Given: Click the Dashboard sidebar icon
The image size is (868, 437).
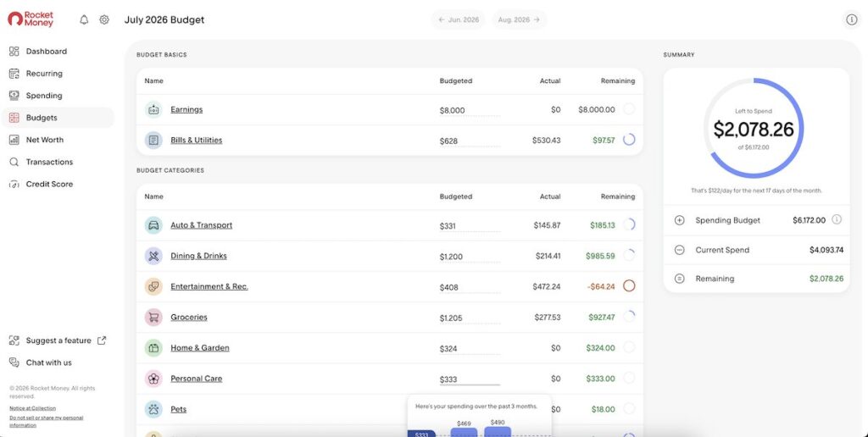Looking at the screenshot, I should 14,52.
